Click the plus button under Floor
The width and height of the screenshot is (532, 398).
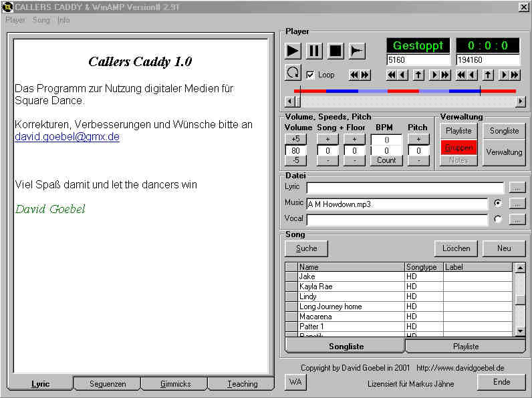tap(354, 139)
